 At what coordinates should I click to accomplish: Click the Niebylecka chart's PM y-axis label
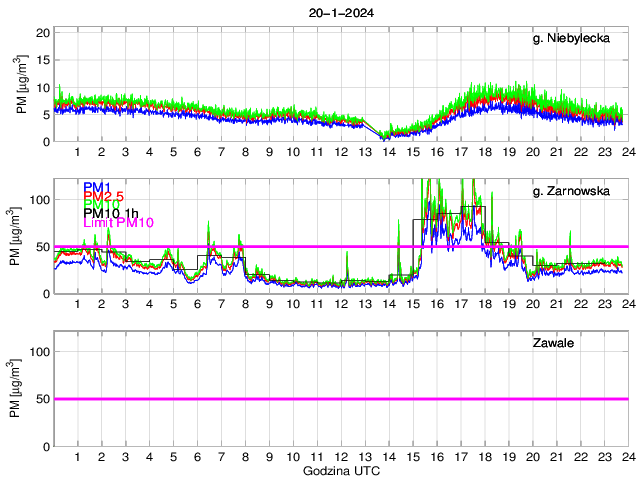[x=22, y=87]
